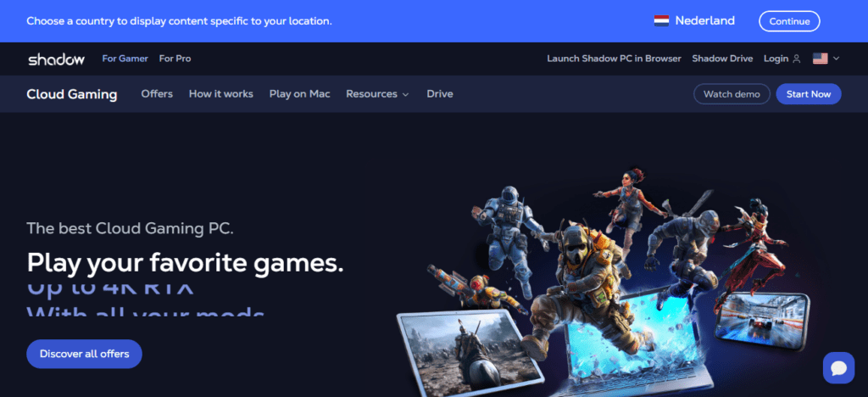Select the Nederland country option
Image resolution: width=868 pixels, height=397 pixels.
694,21
